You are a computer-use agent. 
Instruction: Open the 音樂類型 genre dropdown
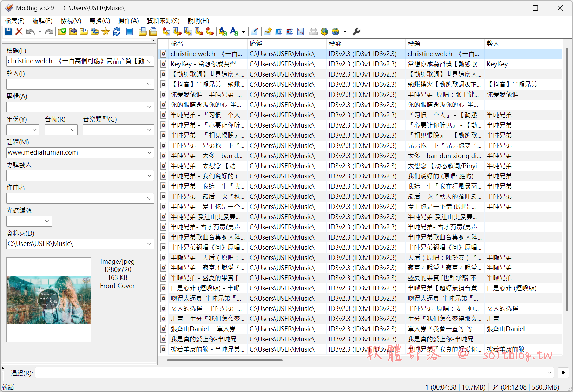pos(150,130)
